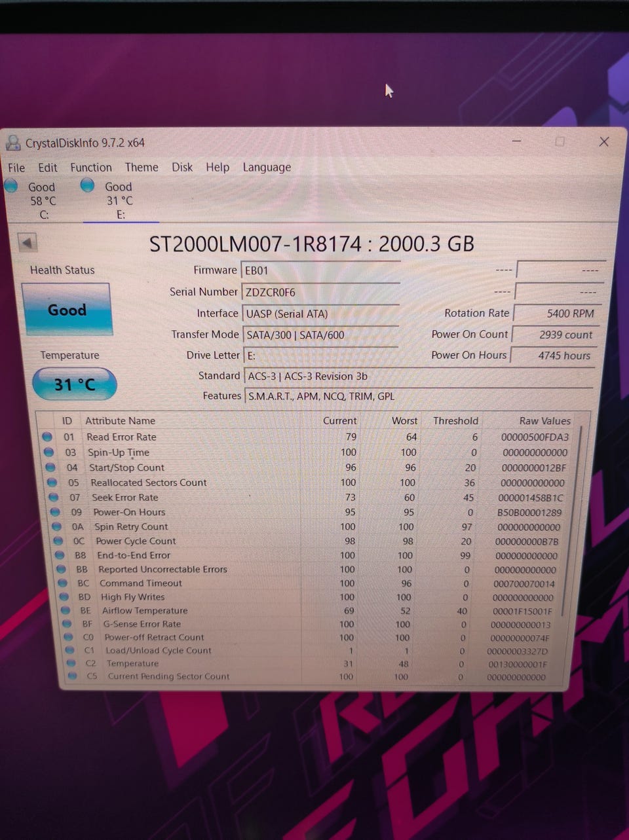629x840 pixels.
Task: Click status icon for Current Pending Sector Count
Action: pyautogui.click(x=73, y=676)
